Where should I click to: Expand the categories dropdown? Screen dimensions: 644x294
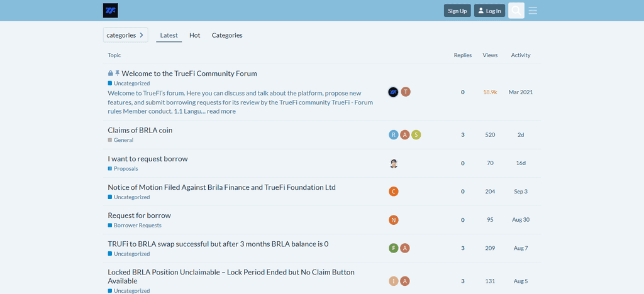tap(125, 35)
